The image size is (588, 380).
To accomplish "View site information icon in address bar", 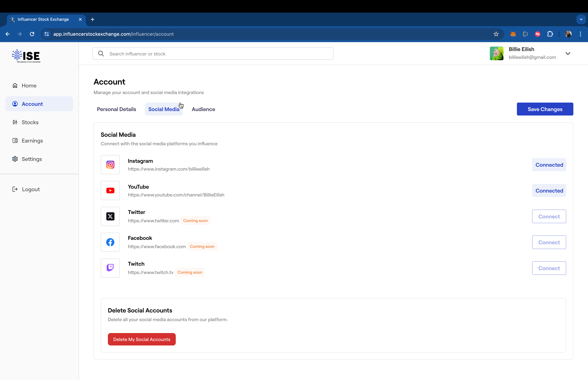I will click(47, 34).
